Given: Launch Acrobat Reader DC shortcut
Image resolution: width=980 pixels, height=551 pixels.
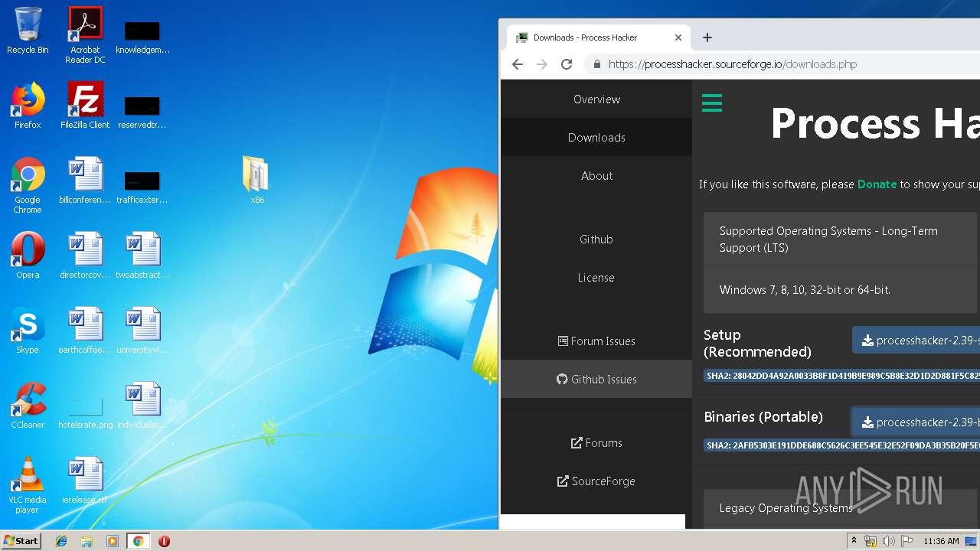Looking at the screenshot, I should (x=85, y=35).
